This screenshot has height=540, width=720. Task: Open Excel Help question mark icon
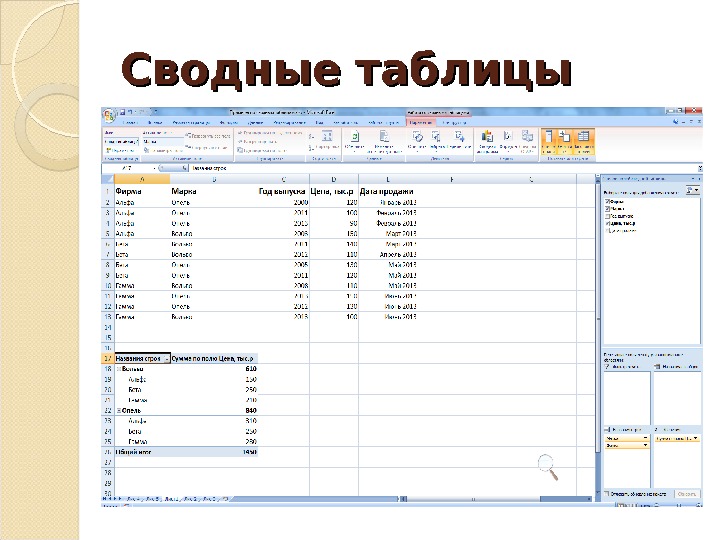[675, 122]
